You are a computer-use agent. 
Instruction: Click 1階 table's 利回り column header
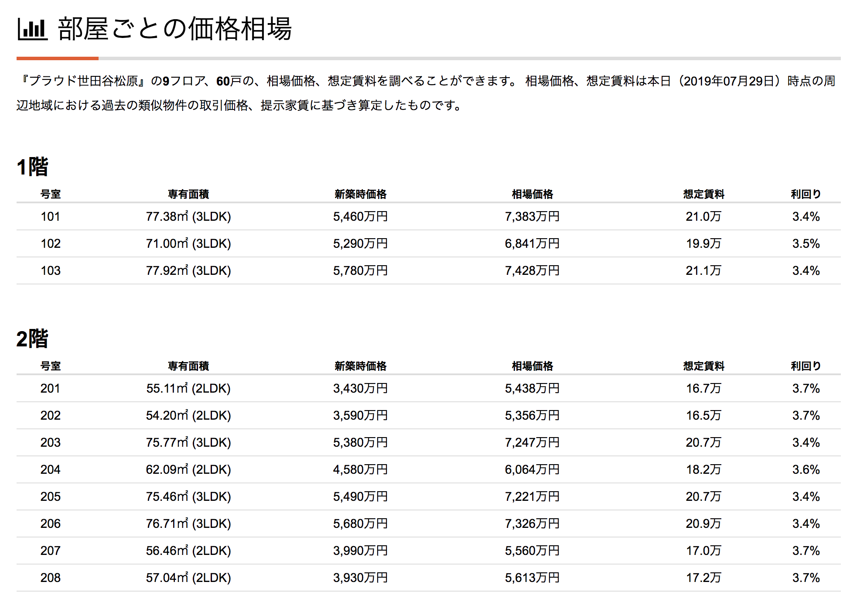[806, 194]
